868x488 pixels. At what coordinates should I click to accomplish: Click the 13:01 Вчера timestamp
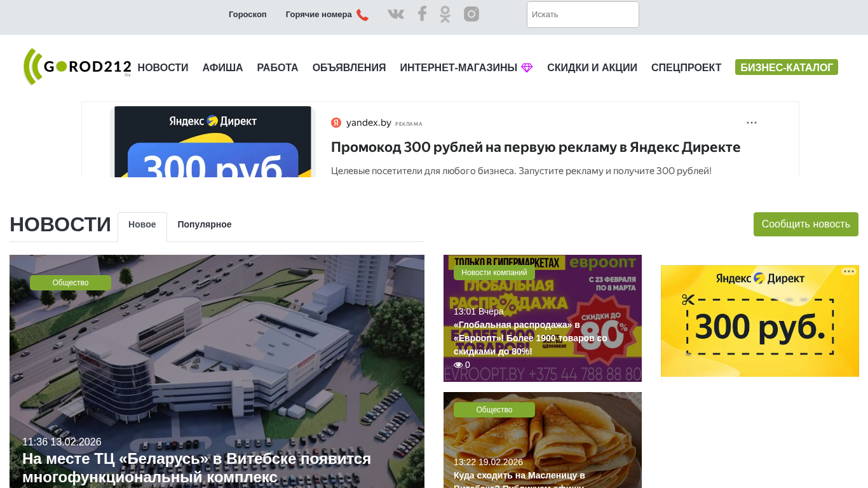point(478,311)
